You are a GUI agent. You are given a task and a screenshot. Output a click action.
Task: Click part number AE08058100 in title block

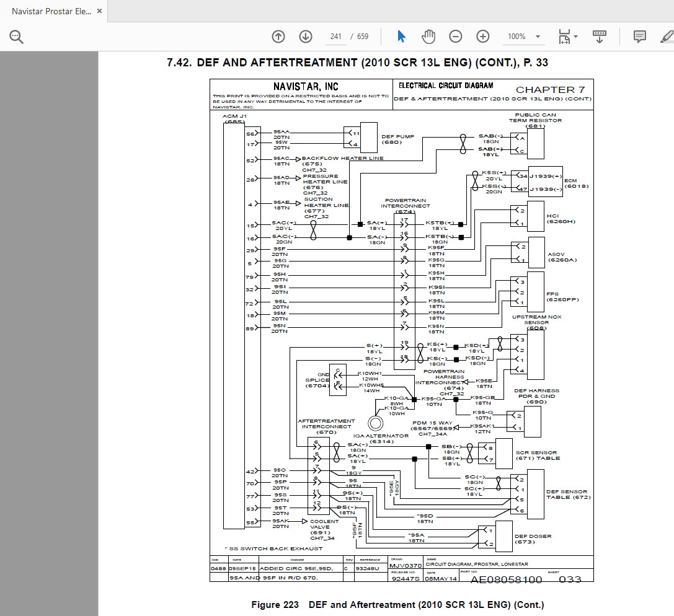507,579
